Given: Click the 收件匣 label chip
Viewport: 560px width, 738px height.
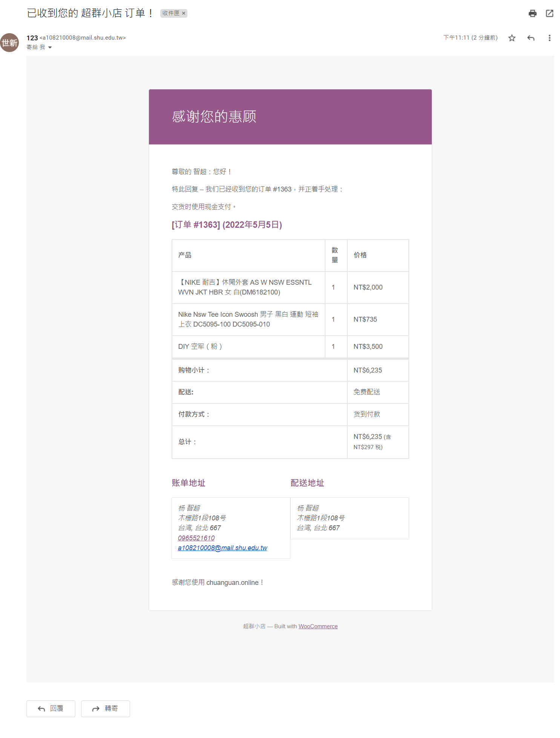Looking at the screenshot, I should [x=171, y=14].
